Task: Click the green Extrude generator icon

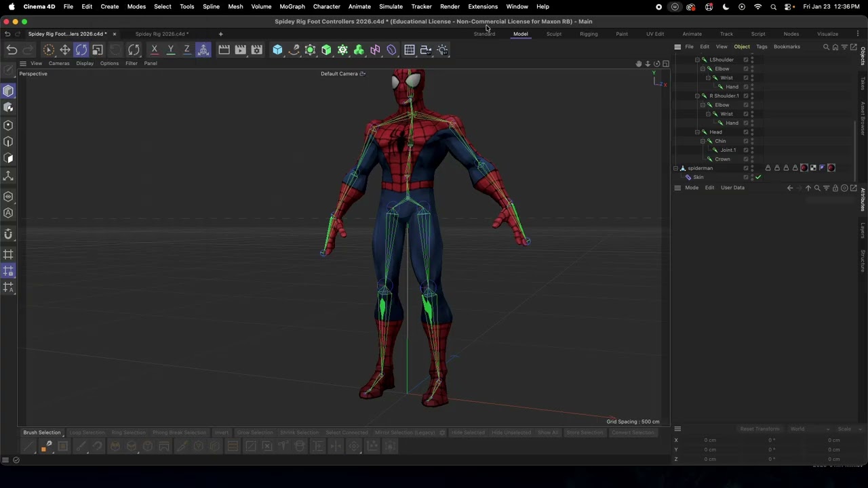Action: pos(326,49)
